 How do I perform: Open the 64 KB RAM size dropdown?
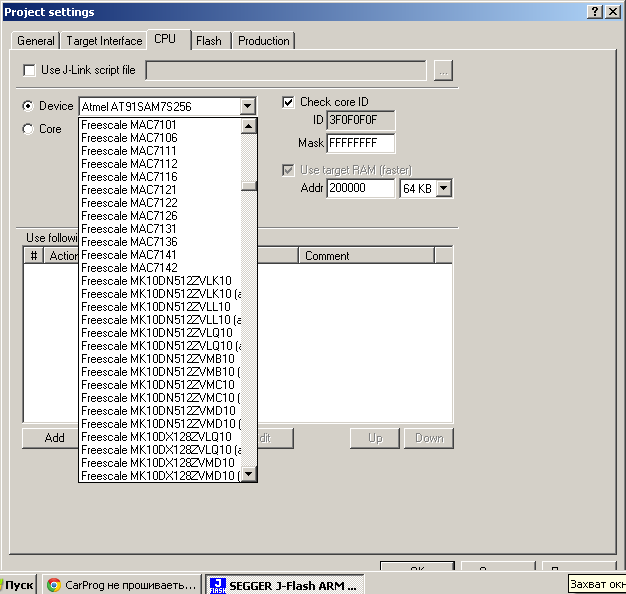pyautogui.click(x=444, y=188)
